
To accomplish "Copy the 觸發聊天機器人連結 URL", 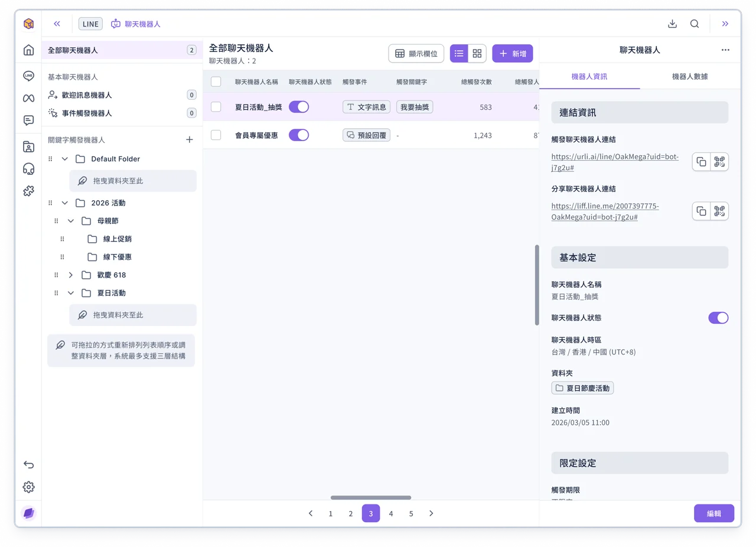I will [x=701, y=162].
